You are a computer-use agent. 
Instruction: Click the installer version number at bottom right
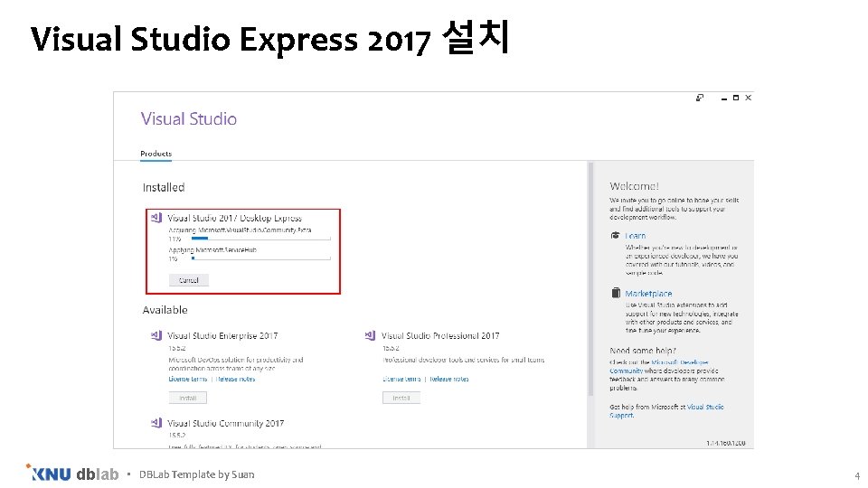[x=725, y=443]
